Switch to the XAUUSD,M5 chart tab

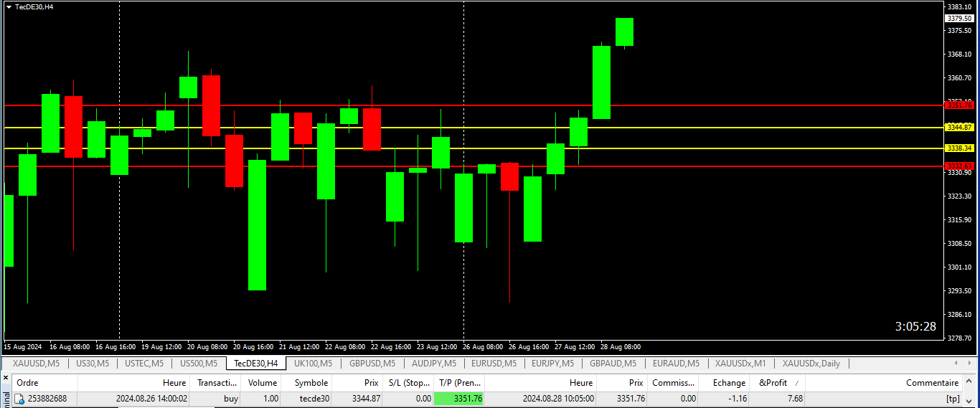37,364
